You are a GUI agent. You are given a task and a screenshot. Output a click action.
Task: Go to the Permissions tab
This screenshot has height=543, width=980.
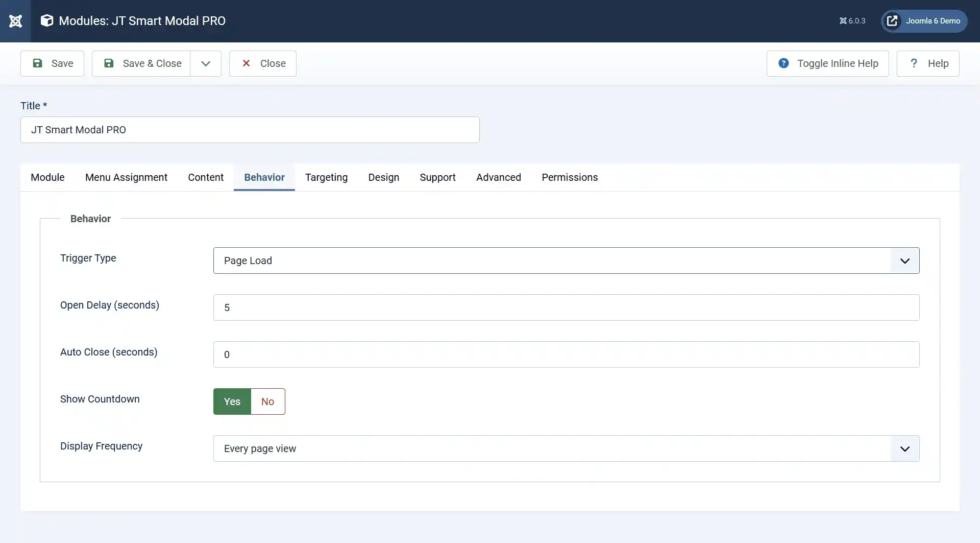coord(570,177)
